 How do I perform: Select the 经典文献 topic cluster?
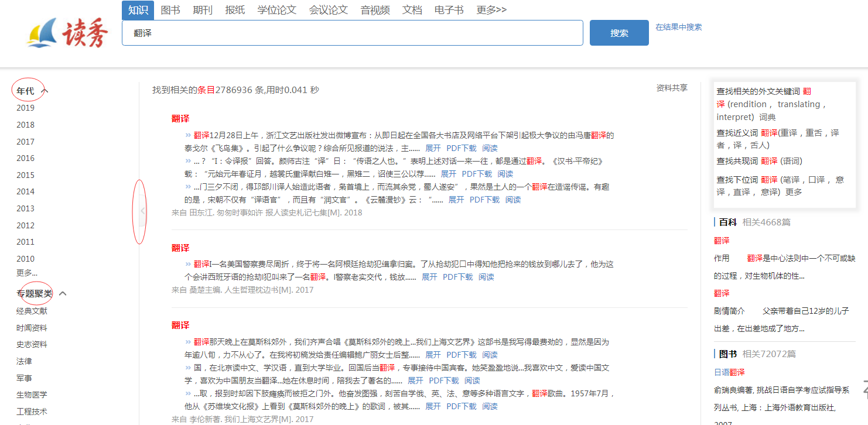(x=32, y=311)
